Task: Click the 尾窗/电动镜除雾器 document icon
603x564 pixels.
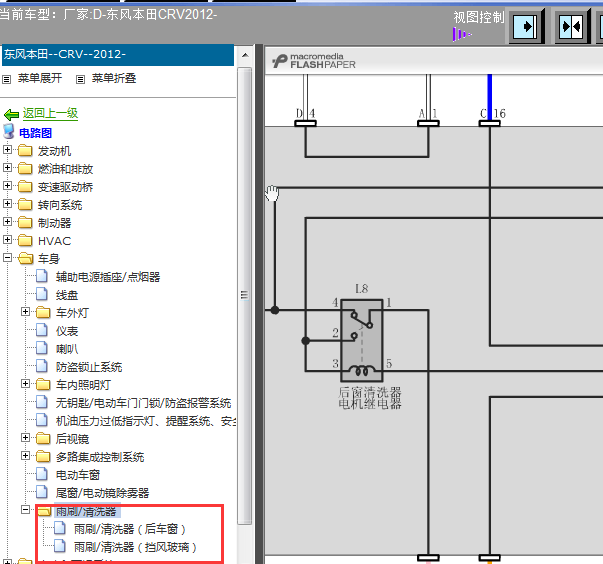Action: (x=42, y=492)
